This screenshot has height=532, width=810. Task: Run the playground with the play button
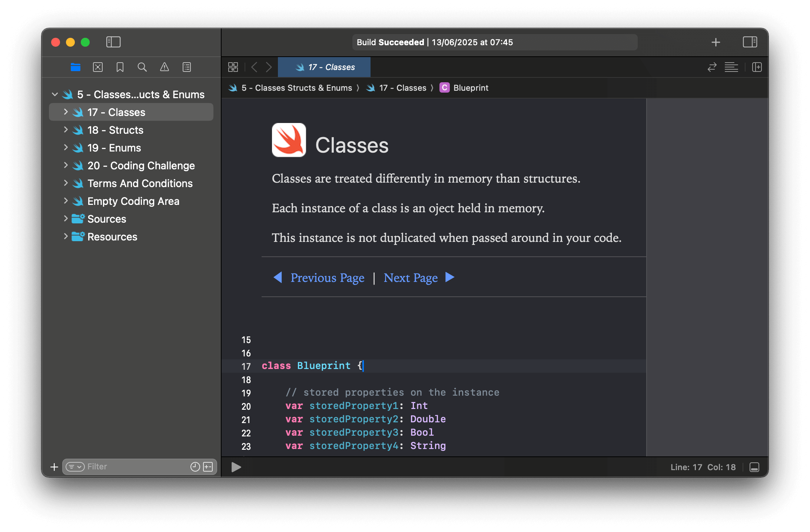(x=236, y=467)
